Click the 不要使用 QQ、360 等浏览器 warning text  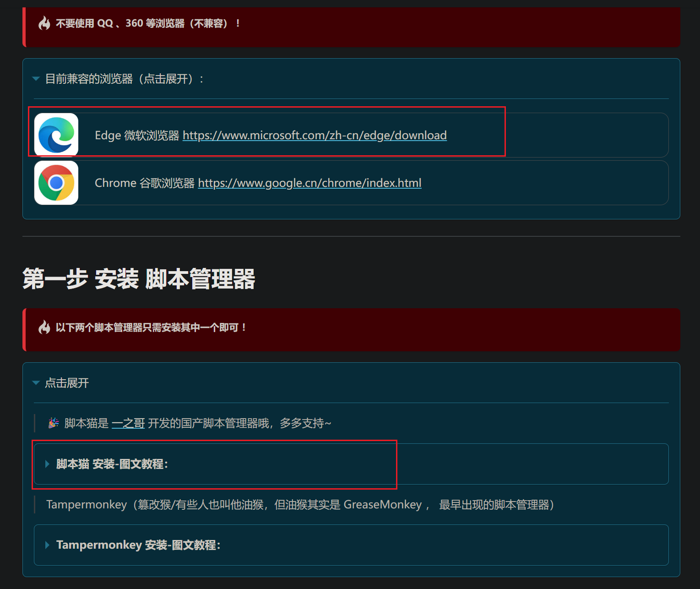(147, 23)
